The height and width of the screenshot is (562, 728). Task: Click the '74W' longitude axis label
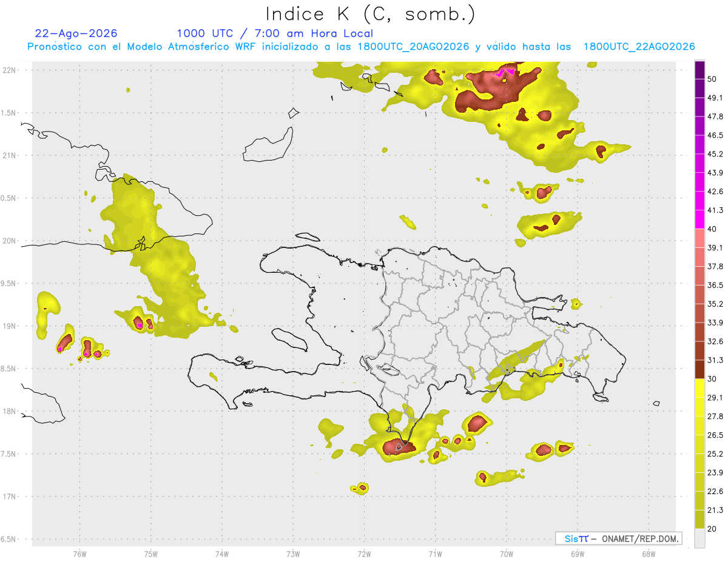pyautogui.click(x=222, y=554)
